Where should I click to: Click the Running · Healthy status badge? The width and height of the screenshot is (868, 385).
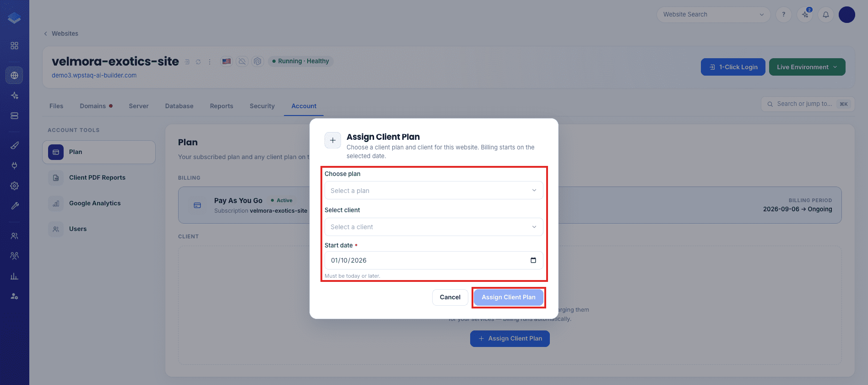click(301, 61)
